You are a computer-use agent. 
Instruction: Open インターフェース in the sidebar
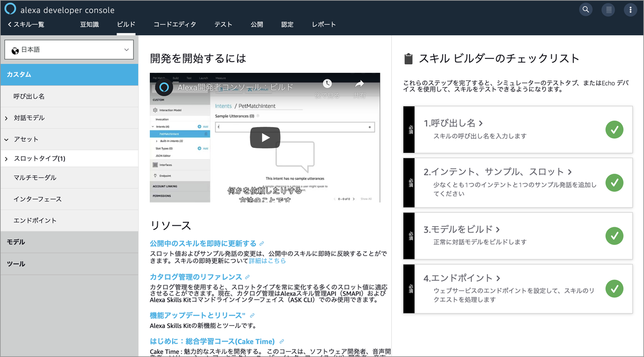(x=69, y=199)
